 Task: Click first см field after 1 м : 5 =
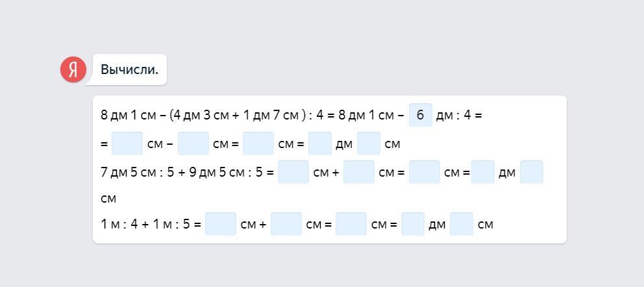pyautogui.click(x=221, y=224)
